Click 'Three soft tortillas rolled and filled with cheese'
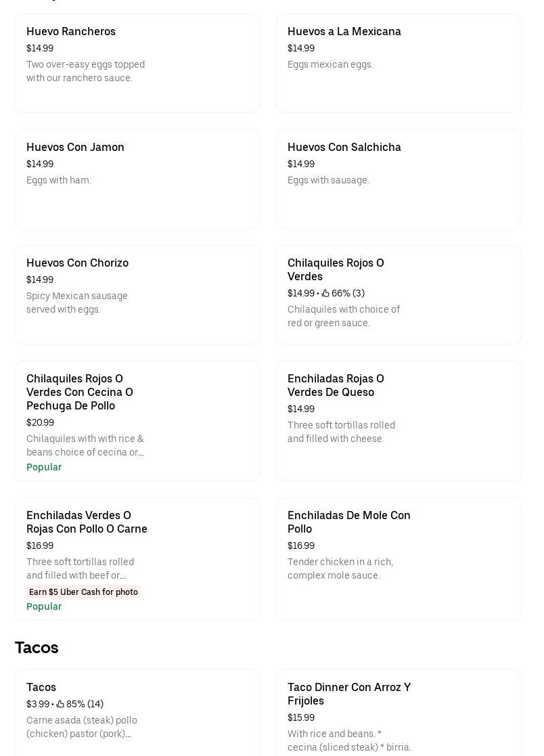544x756 pixels. pyautogui.click(x=341, y=432)
